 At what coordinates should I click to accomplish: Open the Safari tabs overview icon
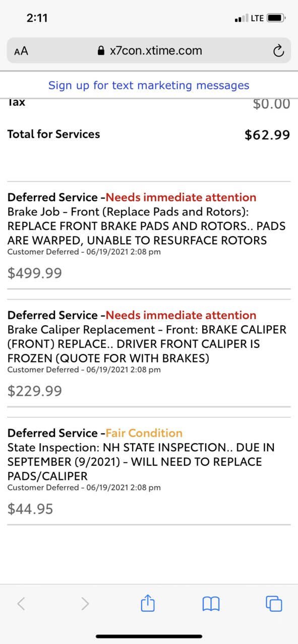click(274, 603)
